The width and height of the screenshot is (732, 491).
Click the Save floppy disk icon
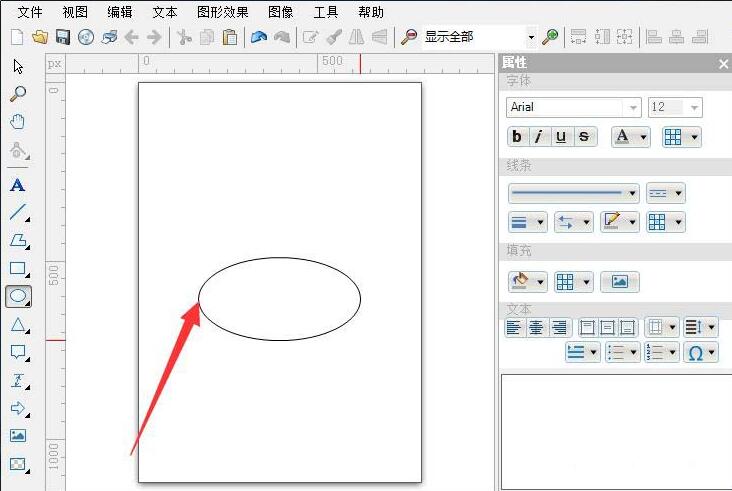62,37
